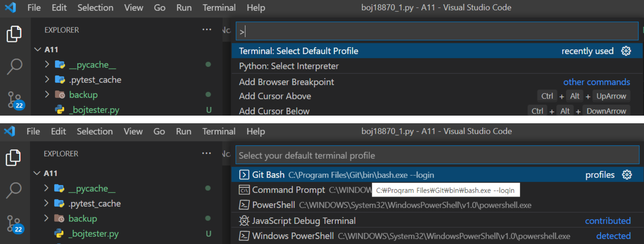Viewport: 644px width, 244px height.
Task: Expand __pycache__ folder in the command palette window
Action: tap(47, 65)
